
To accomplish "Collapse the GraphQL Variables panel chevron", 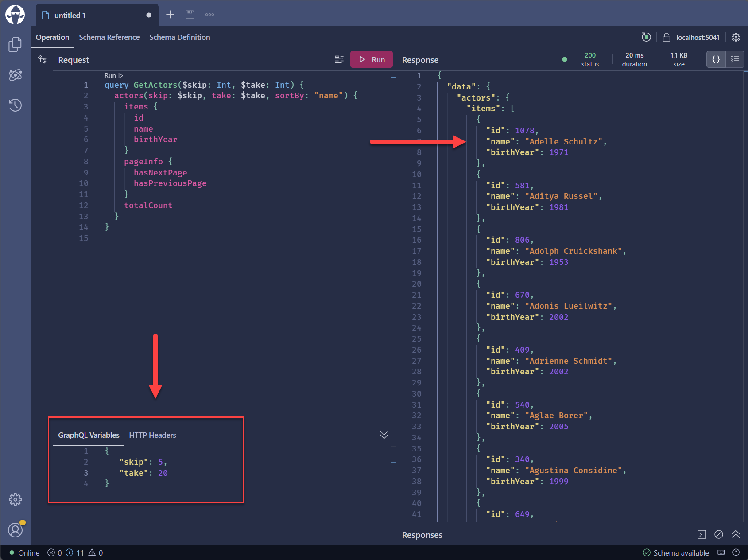I will (x=384, y=435).
